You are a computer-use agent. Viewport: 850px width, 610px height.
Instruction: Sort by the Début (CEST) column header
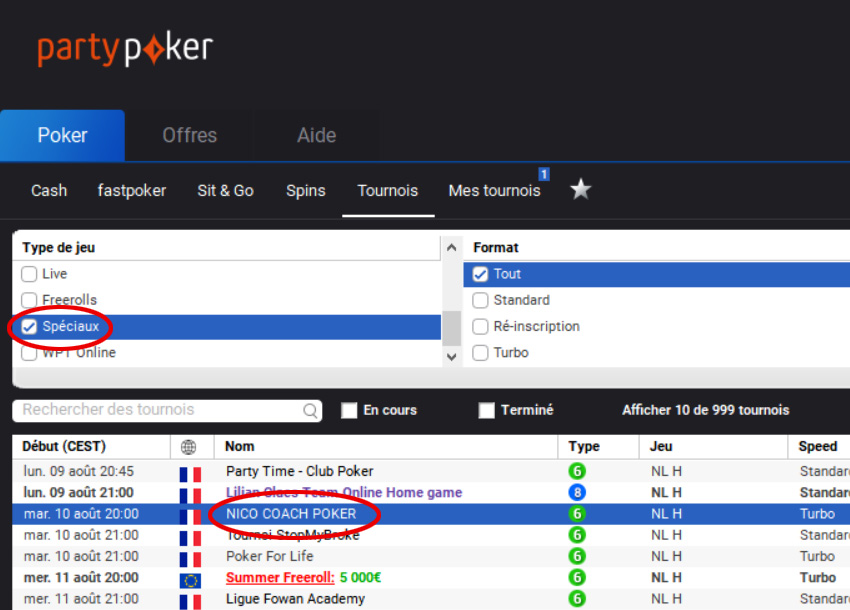pos(64,446)
